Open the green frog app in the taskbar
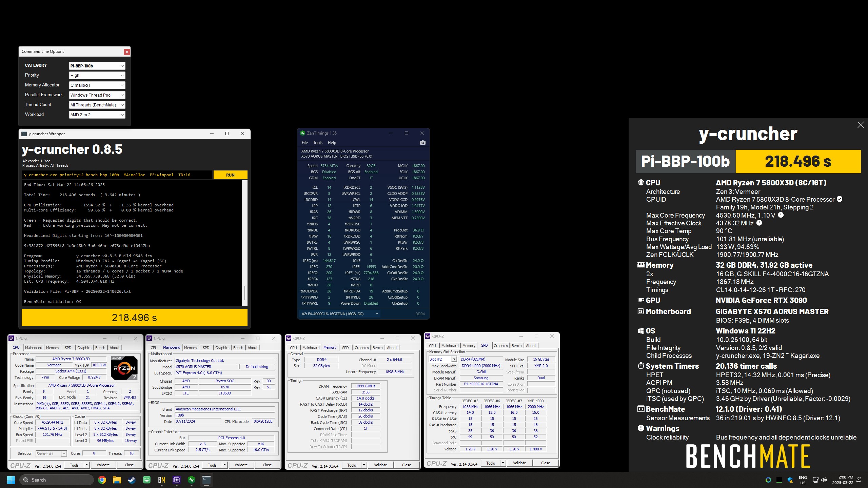The width and height of the screenshot is (868, 488). 147,480
